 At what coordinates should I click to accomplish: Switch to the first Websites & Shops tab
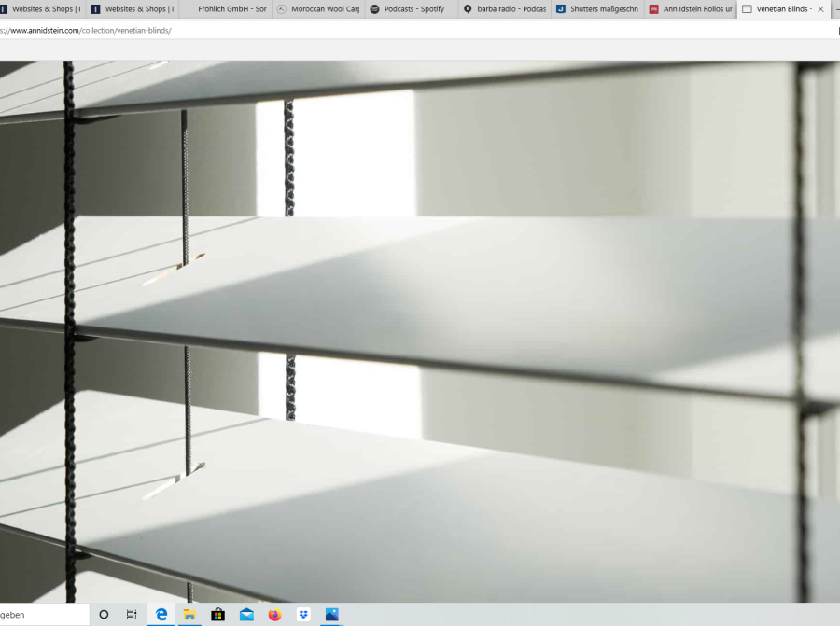click(42, 9)
